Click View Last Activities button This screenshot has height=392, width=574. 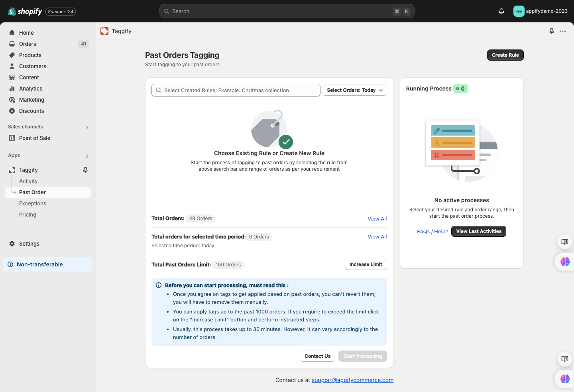[479, 231]
